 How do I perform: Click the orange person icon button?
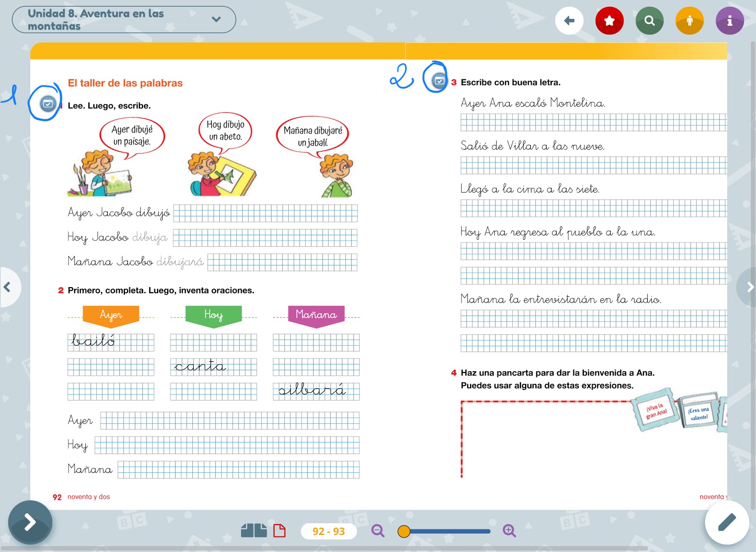(x=690, y=20)
